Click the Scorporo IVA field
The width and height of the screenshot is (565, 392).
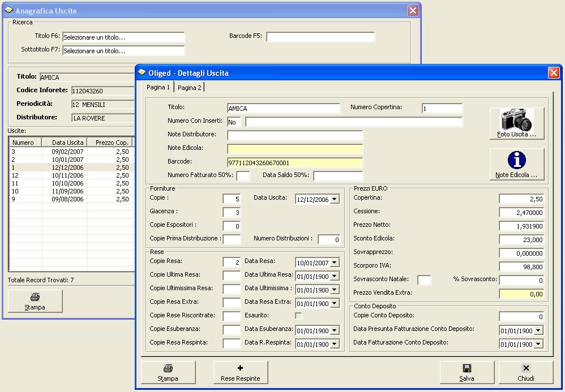point(521,267)
